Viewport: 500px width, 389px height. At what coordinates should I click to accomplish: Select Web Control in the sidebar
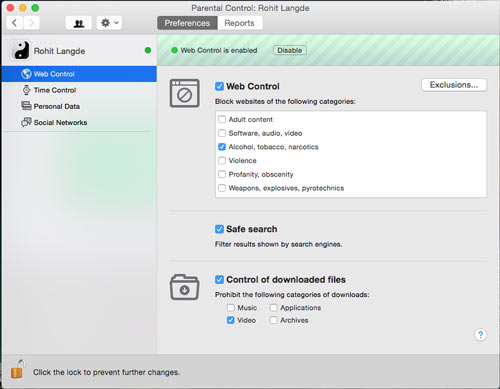(79, 74)
